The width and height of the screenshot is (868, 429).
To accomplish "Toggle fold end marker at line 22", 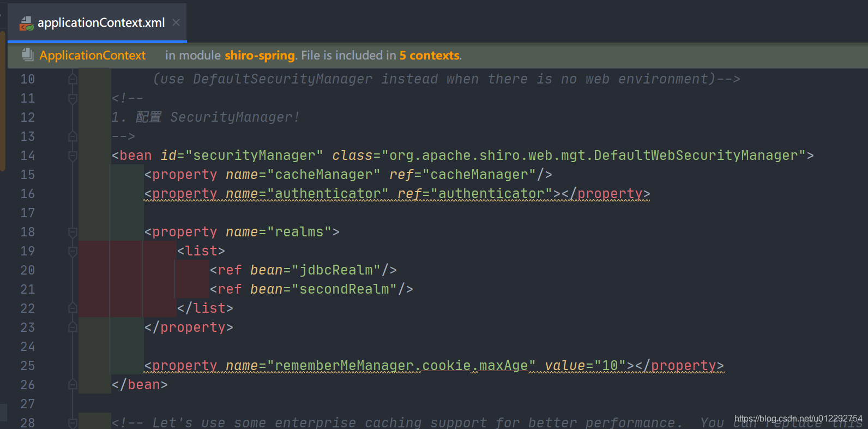I will pyautogui.click(x=73, y=308).
